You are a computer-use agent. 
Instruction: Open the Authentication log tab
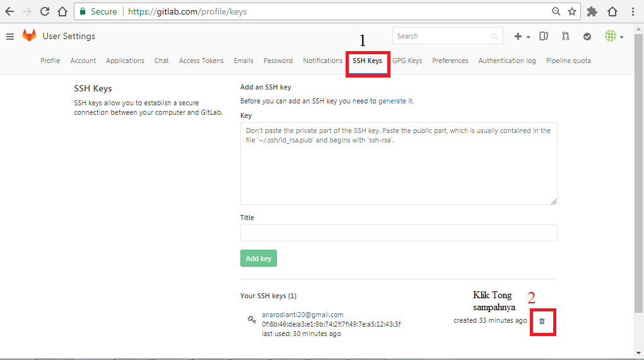507,61
